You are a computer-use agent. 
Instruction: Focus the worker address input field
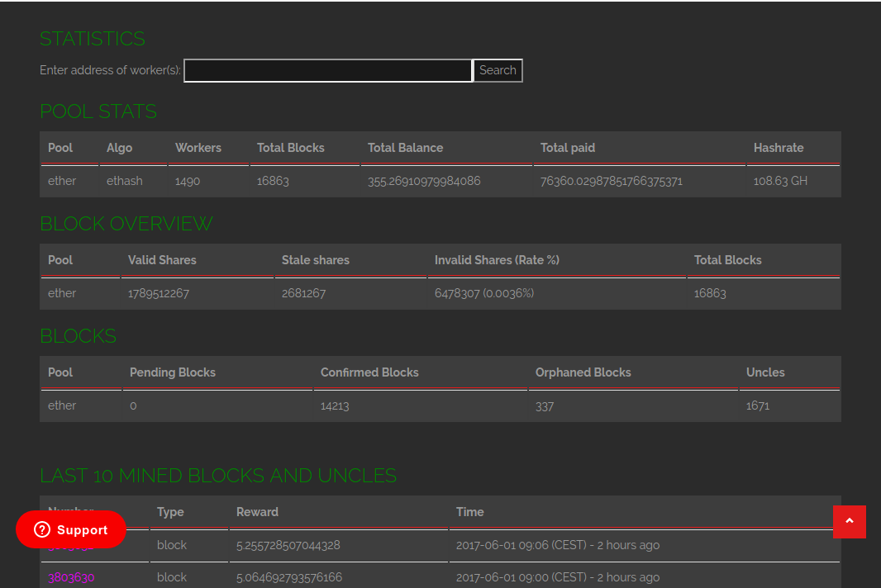click(x=328, y=70)
